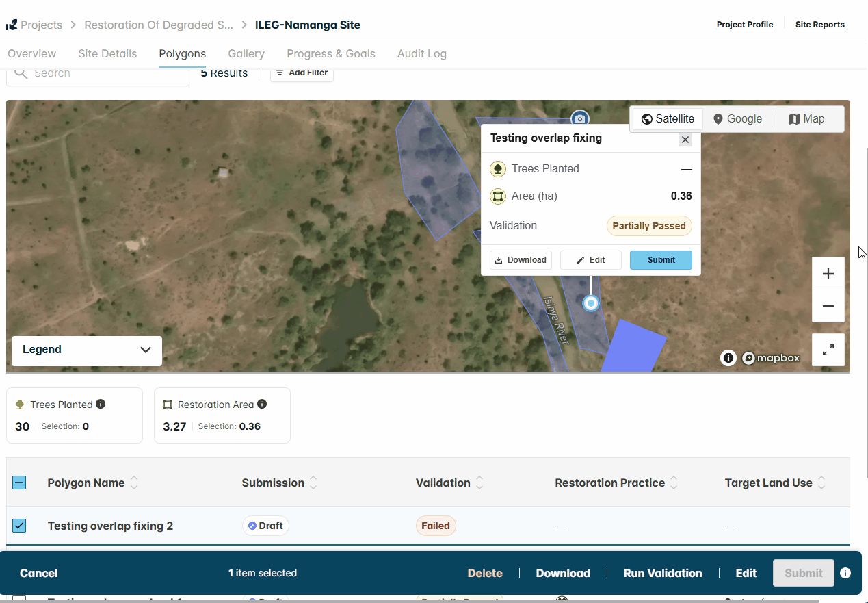This screenshot has width=868, height=603.
Task: Switch map to Satellite view
Action: (x=668, y=118)
